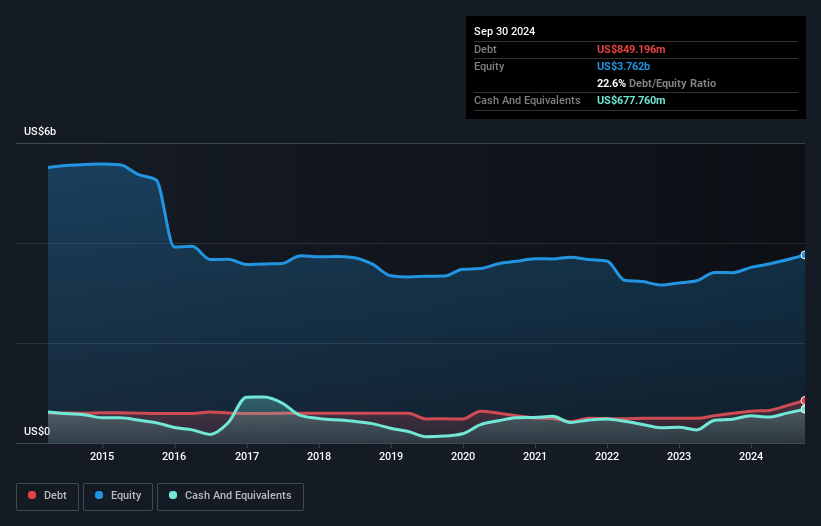This screenshot has width=821, height=526.
Task: Select the blue Equity endpoint marker
Action: tap(804, 255)
